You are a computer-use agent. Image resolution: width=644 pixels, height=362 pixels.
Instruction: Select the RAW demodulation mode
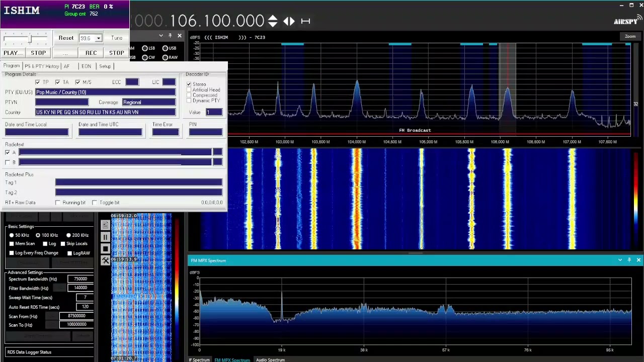pos(166,57)
